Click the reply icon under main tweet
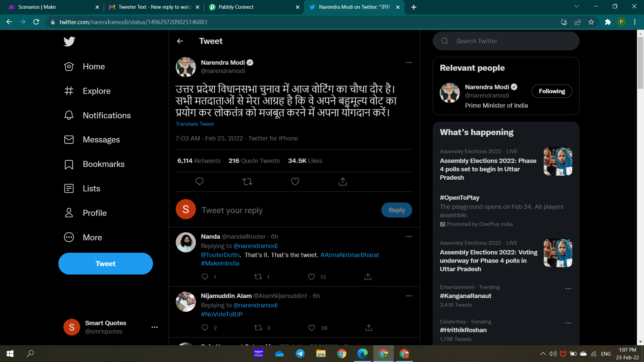 200,182
